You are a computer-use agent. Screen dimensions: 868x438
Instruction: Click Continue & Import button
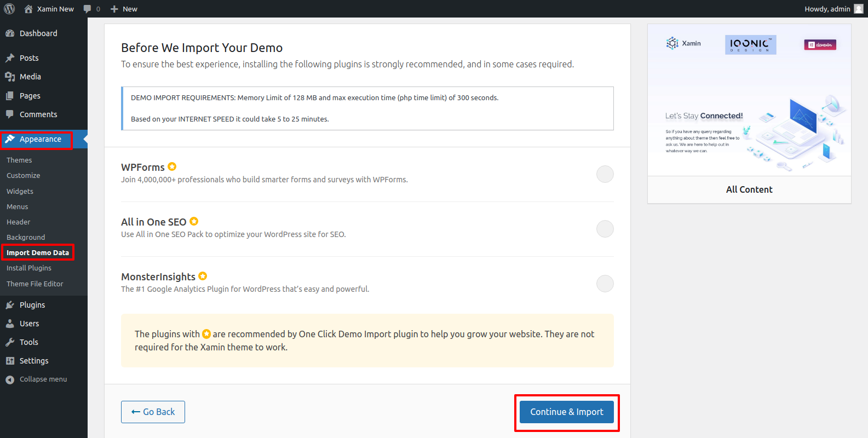(x=567, y=412)
